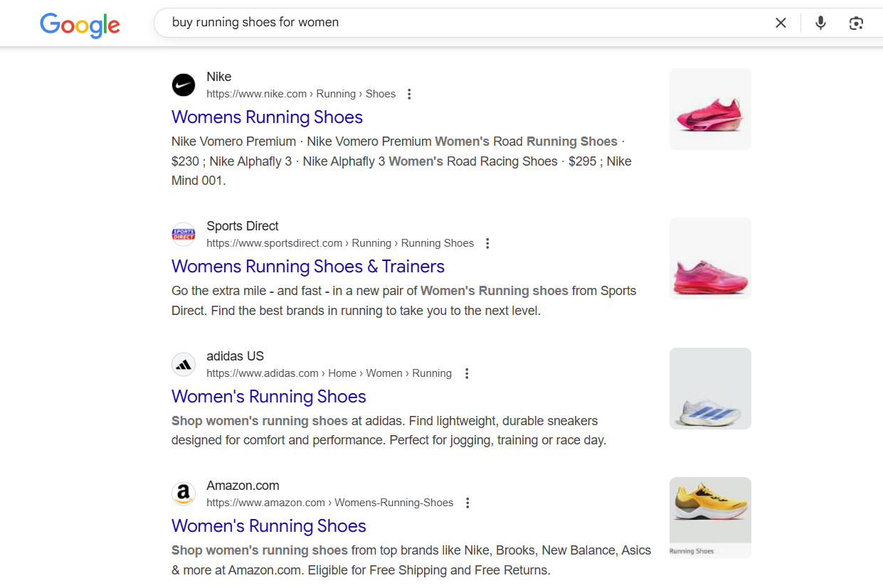The width and height of the screenshot is (883, 588).
Task: Click the Amazon site favicon
Action: click(184, 493)
